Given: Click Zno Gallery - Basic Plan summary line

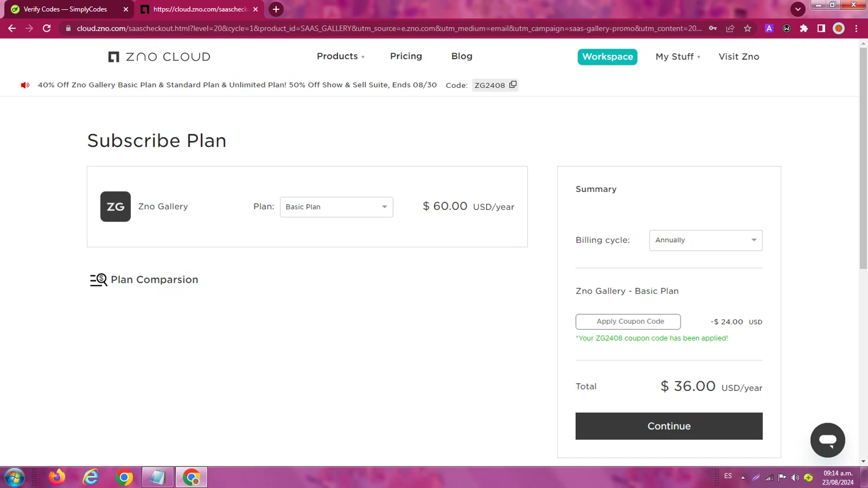Looking at the screenshot, I should (x=627, y=291).
